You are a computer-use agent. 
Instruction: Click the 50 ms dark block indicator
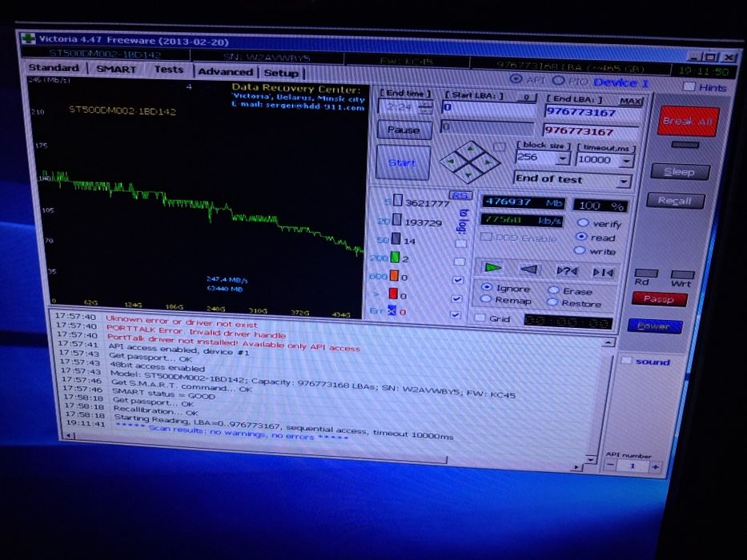(x=396, y=238)
